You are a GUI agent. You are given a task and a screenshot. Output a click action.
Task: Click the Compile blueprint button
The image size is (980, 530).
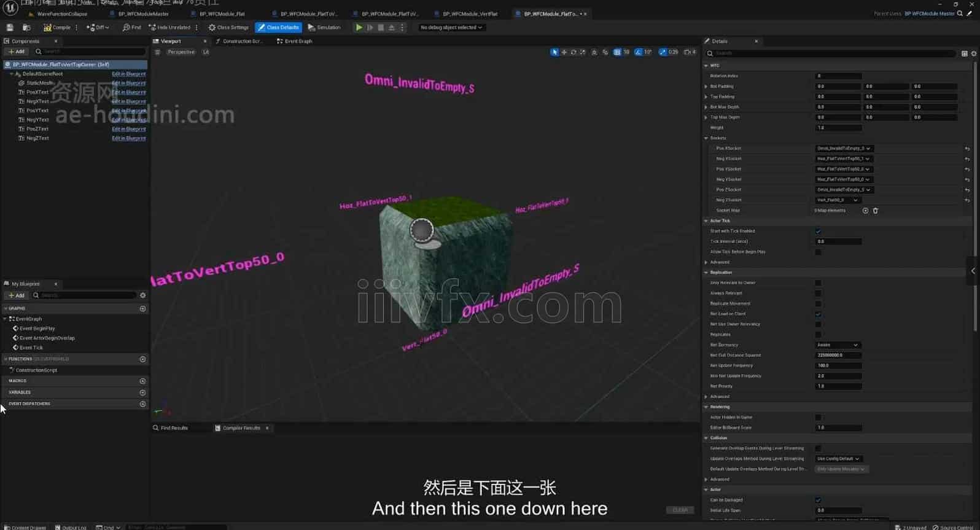click(x=57, y=28)
